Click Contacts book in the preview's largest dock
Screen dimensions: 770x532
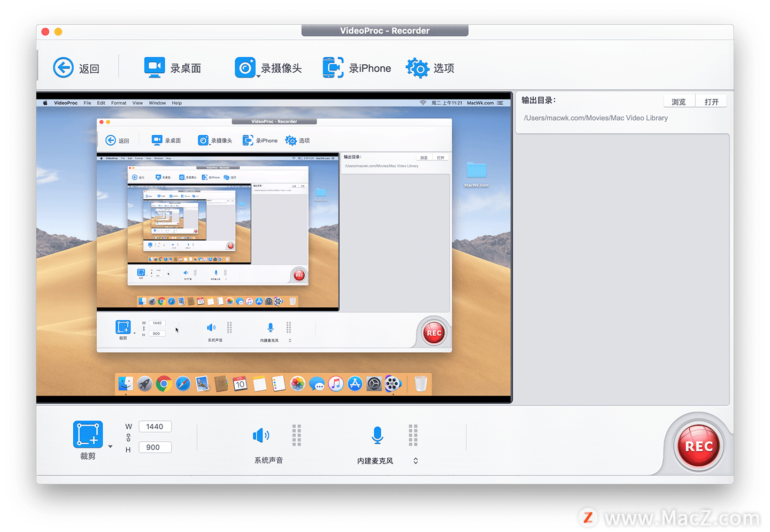(x=221, y=383)
